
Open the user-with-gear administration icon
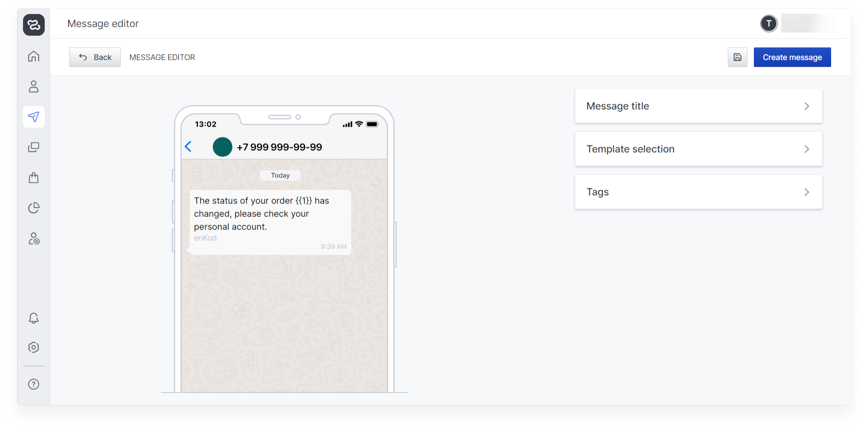(33, 238)
